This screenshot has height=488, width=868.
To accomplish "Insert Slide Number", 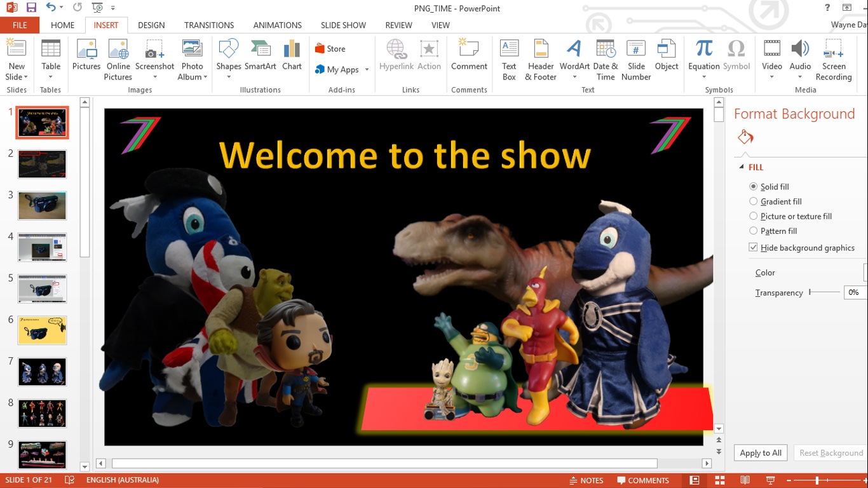I will [636, 60].
